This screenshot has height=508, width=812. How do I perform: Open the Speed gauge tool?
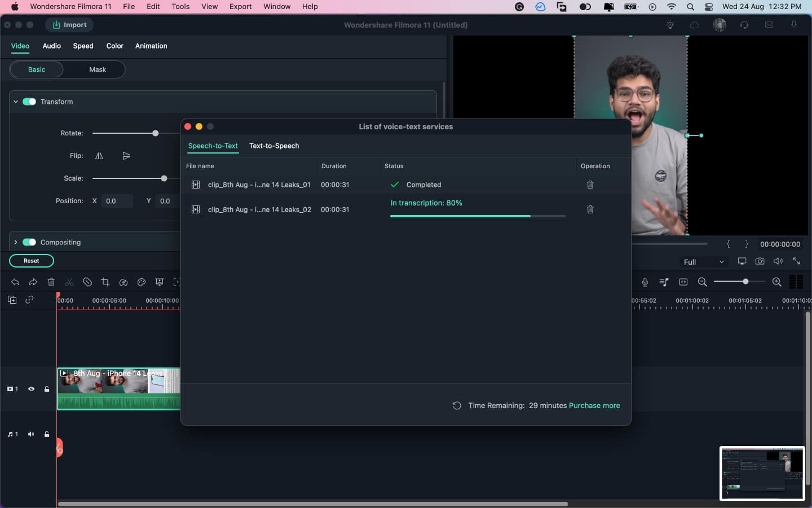123,282
